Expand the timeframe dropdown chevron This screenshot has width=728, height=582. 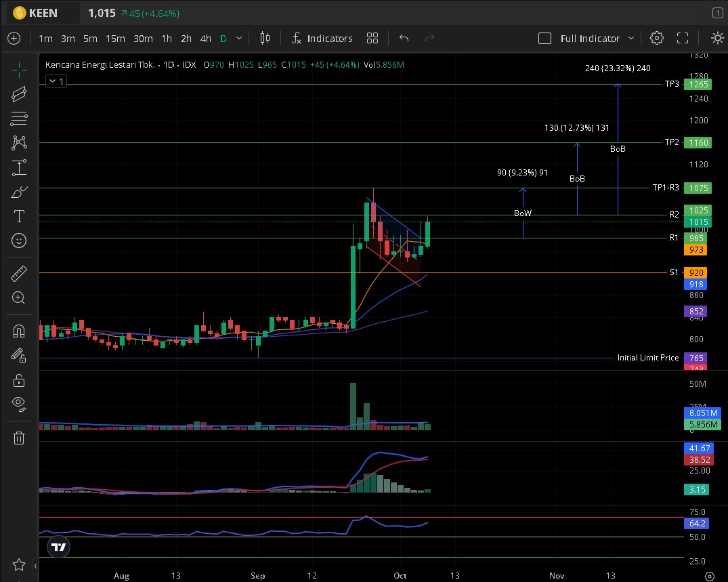(238, 39)
